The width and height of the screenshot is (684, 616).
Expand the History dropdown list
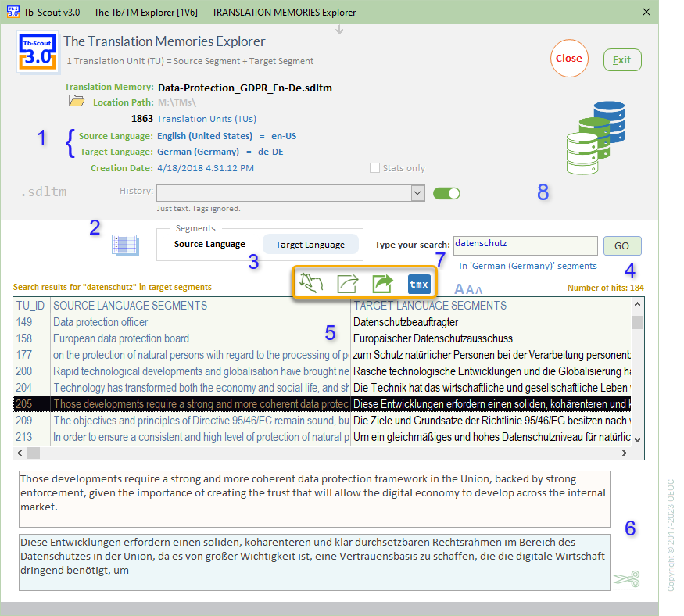(x=417, y=193)
